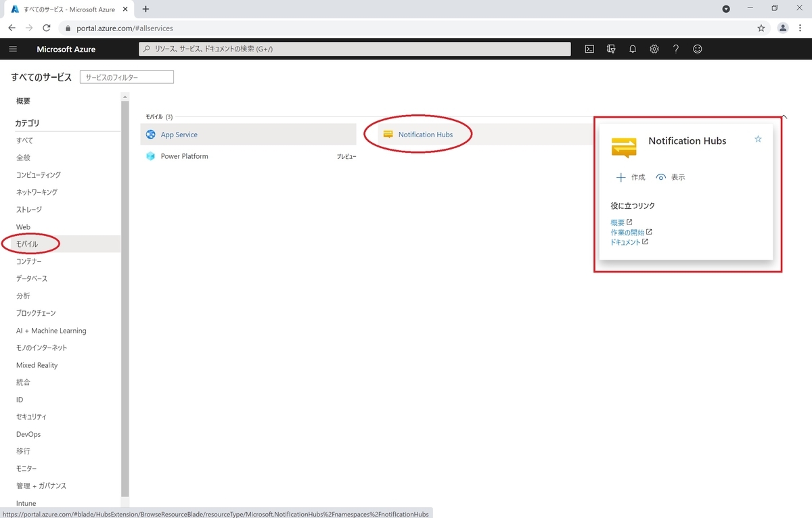Click Notification Hubs icon in service list
The image size is (812, 518).
[388, 135]
